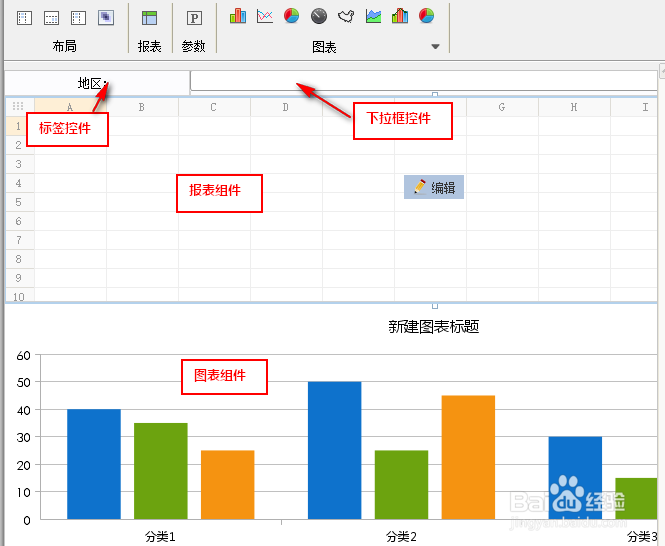The width and height of the screenshot is (665, 546).
Task: Insert a gauge meter chart
Action: [319, 16]
